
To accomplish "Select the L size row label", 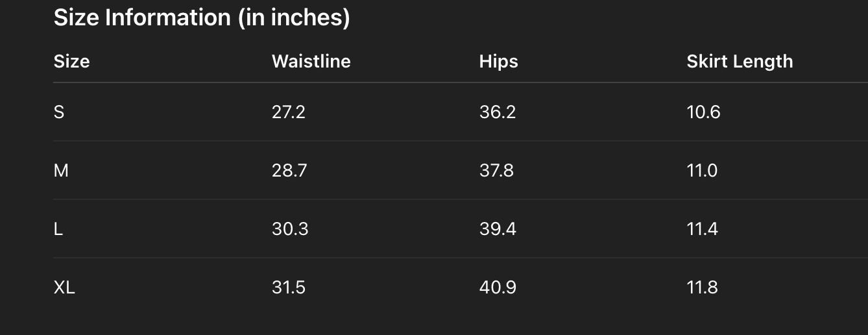I will tap(58, 229).
